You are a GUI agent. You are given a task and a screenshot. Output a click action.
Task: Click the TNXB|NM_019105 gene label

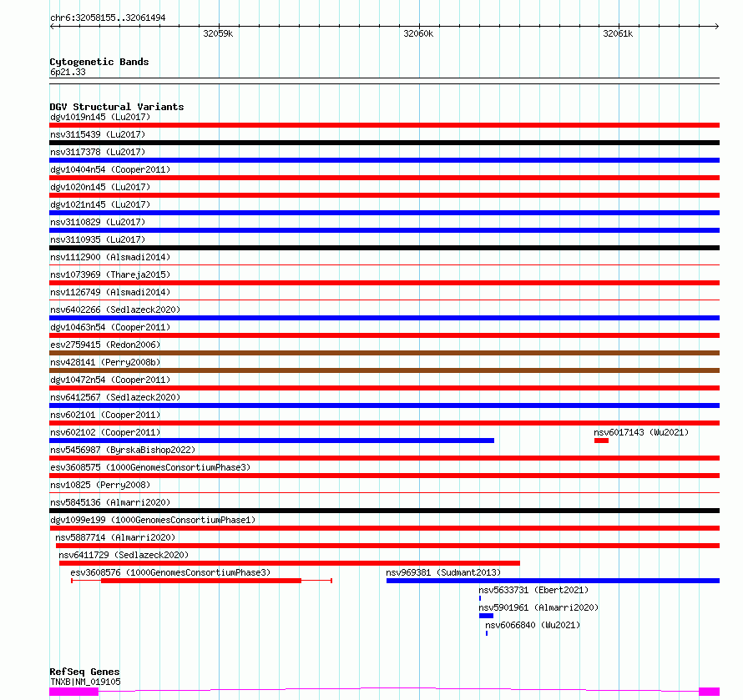tap(85, 682)
